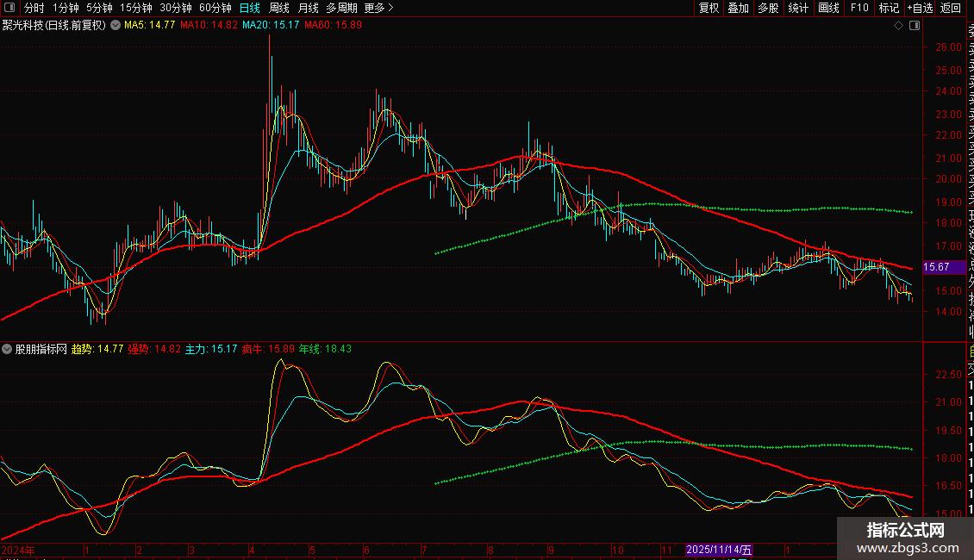The height and width of the screenshot is (560, 974).
Task: Select the MA20: 15.17 indicator label
Action: pos(271,25)
